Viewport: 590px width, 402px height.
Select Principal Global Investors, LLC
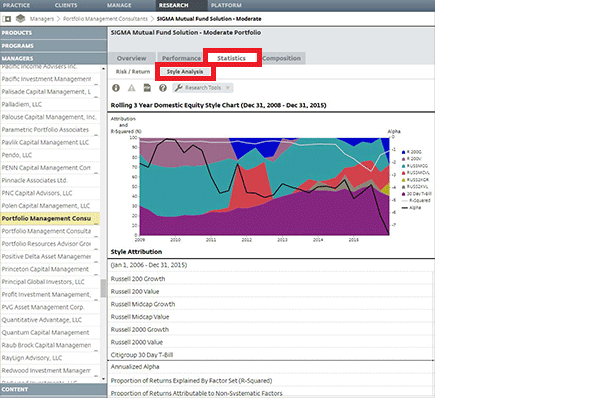point(50,282)
